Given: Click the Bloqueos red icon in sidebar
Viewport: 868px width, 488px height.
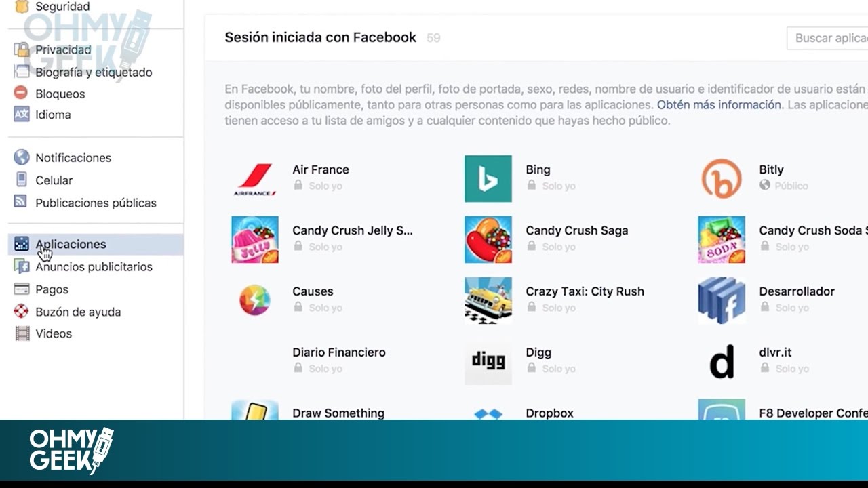Looking at the screenshot, I should 22,94.
